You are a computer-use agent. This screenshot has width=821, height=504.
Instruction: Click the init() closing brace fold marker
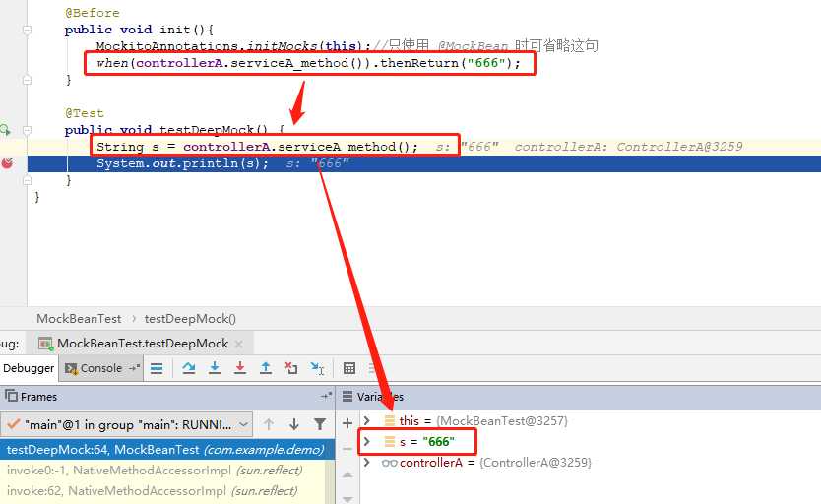[x=27, y=80]
